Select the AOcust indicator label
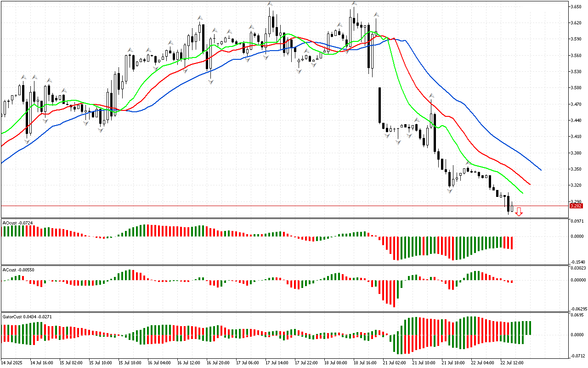 tap(16, 223)
